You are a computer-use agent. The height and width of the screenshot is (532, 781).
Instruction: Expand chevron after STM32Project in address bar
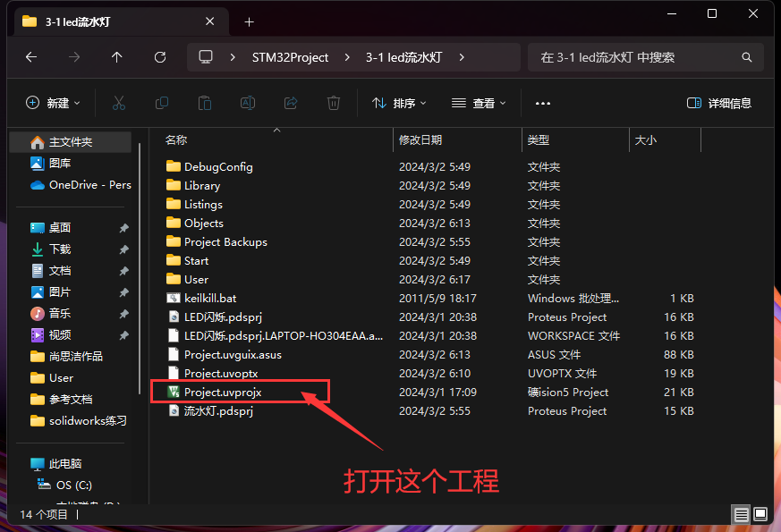[x=347, y=57]
